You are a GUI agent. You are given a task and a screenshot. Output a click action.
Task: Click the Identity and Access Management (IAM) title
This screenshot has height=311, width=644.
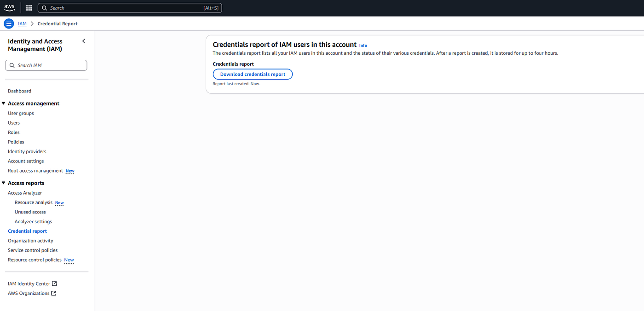coord(35,45)
